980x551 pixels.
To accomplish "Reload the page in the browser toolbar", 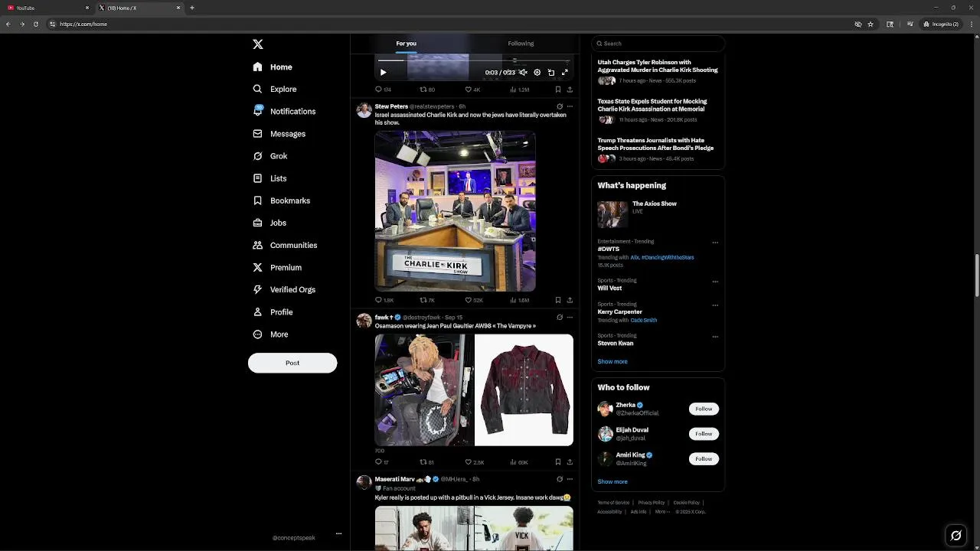I will (x=35, y=24).
